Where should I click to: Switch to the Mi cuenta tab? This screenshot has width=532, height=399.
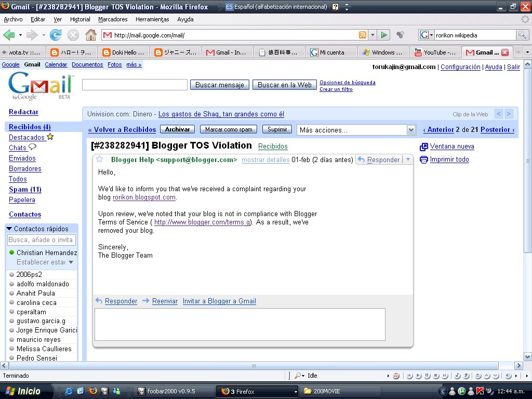[x=331, y=52]
